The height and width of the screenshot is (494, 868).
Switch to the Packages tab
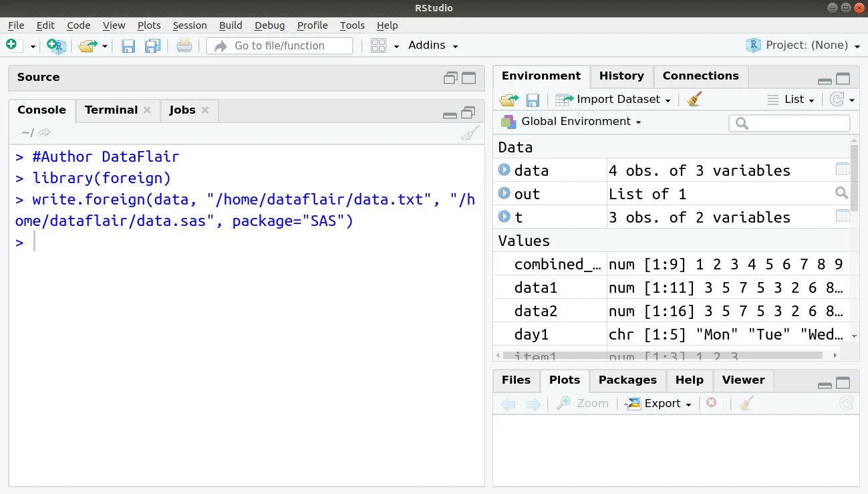click(x=627, y=380)
